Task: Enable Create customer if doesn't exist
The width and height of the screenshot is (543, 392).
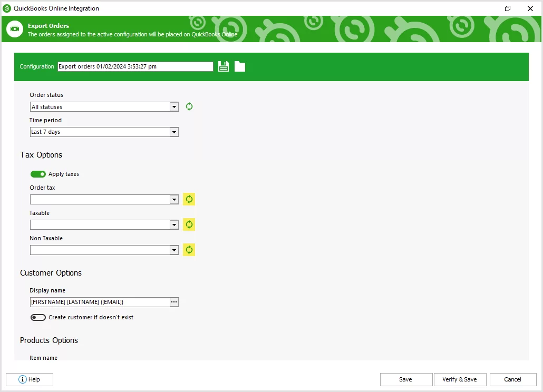Action: pos(38,317)
